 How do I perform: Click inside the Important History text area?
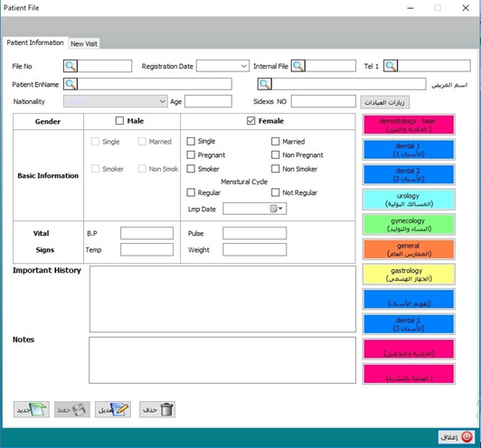(x=222, y=299)
